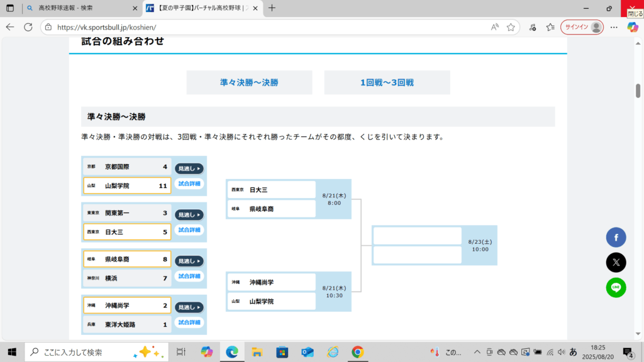
Task: Click the read aloud icon in the address bar
Action: pyautogui.click(x=495, y=27)
